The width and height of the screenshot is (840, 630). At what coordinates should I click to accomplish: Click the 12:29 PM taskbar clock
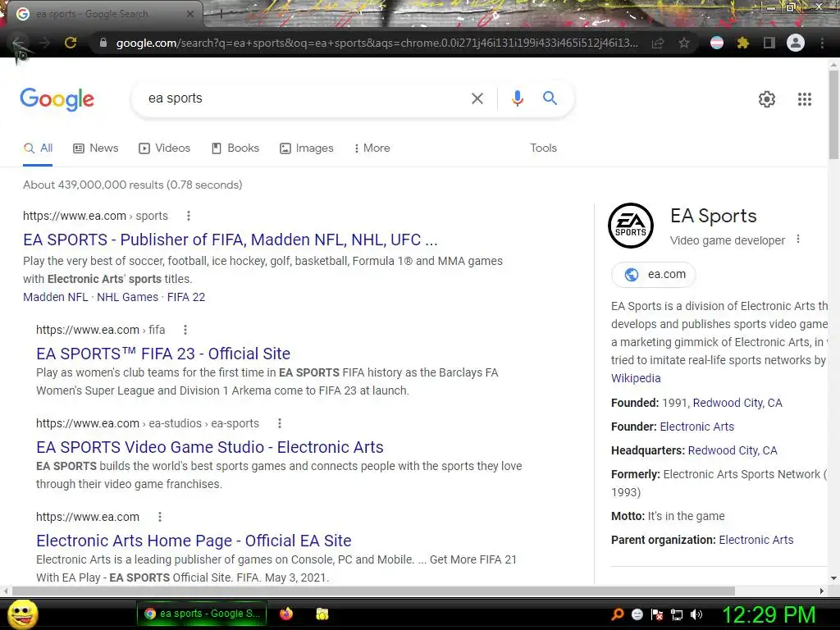(x=768, y=614)
